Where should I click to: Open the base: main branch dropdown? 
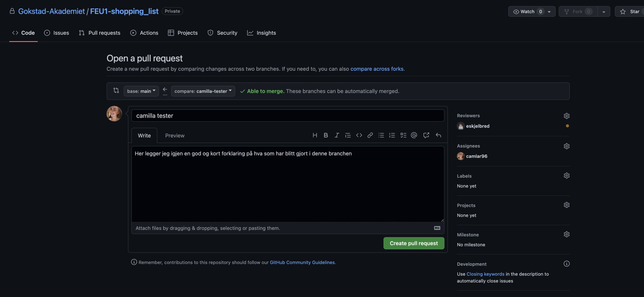point(141,91)
